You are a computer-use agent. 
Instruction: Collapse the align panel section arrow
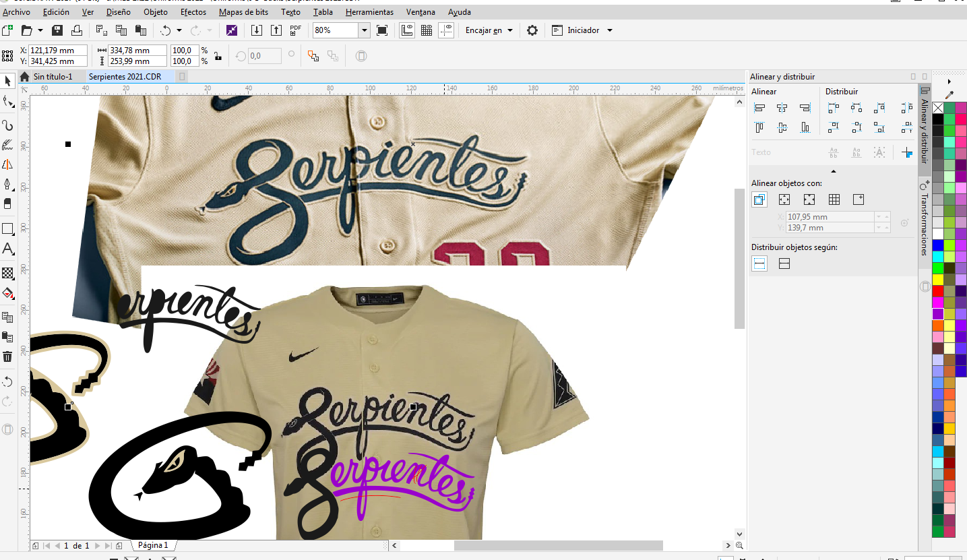(x=834, y=171)
